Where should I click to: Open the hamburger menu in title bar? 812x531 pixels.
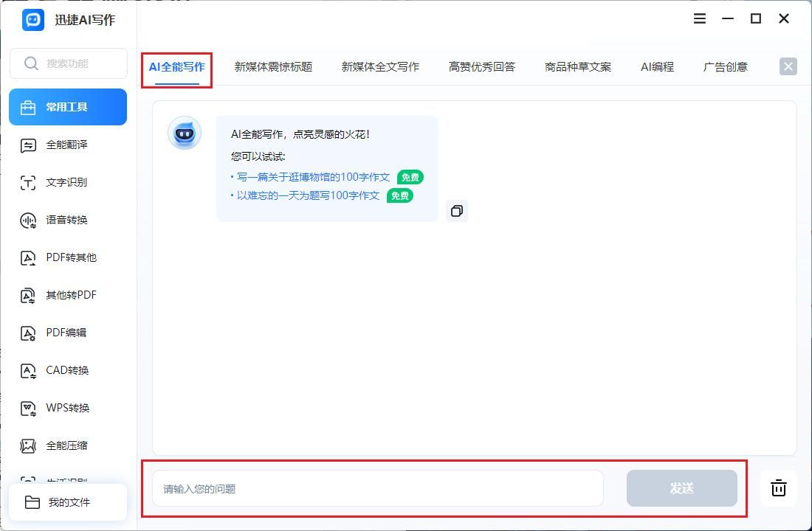point(700,18)
